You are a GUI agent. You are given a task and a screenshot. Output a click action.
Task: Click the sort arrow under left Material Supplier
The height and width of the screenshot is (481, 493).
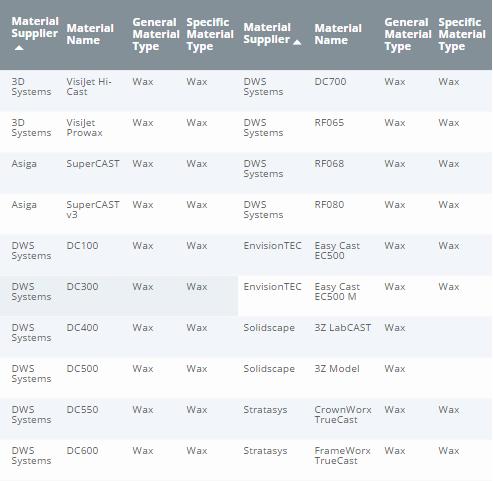(x=19, y=48)
